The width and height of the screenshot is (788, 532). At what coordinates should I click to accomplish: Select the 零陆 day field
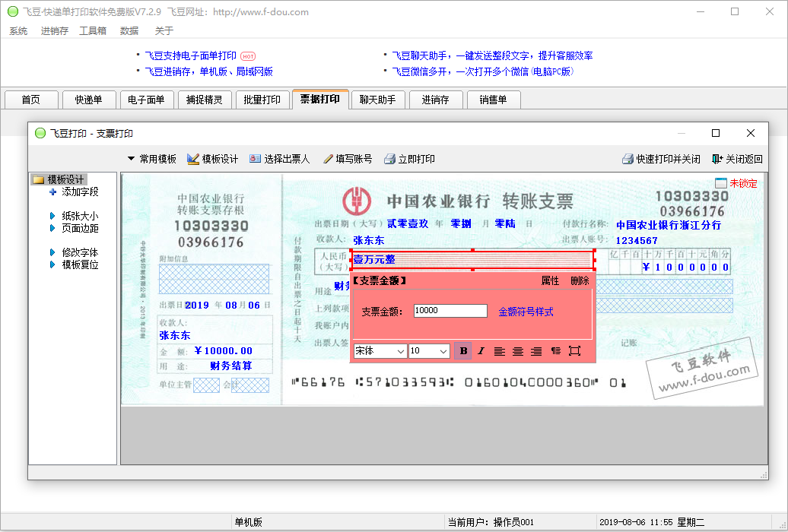505,223
